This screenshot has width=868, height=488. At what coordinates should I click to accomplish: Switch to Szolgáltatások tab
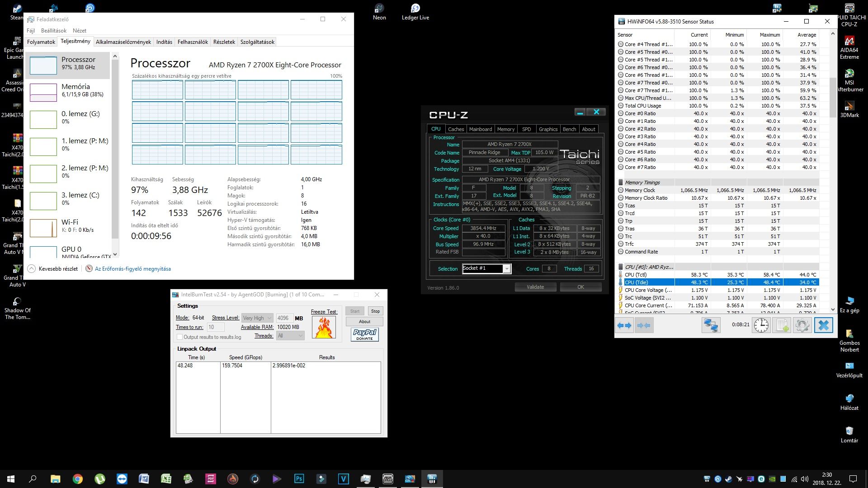click(x=257, y=42)
